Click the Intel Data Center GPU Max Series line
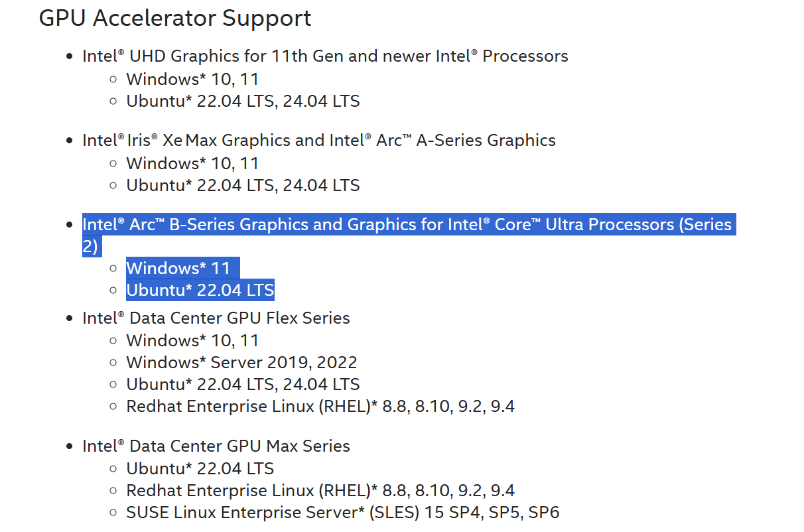The image size is (804, 532). pyautogui.click(x=216, y=446)
